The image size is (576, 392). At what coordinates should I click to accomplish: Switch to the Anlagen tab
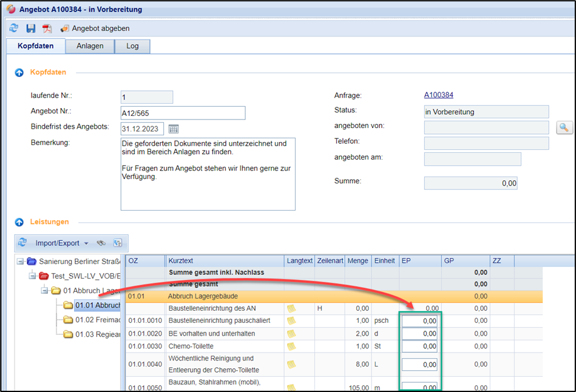point(89,46)
